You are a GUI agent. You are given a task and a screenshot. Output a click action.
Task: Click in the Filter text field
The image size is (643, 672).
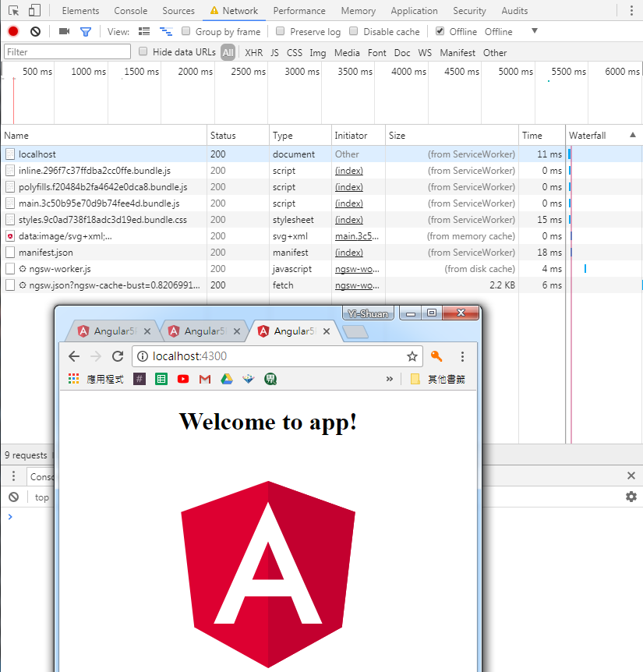(67, 52)
